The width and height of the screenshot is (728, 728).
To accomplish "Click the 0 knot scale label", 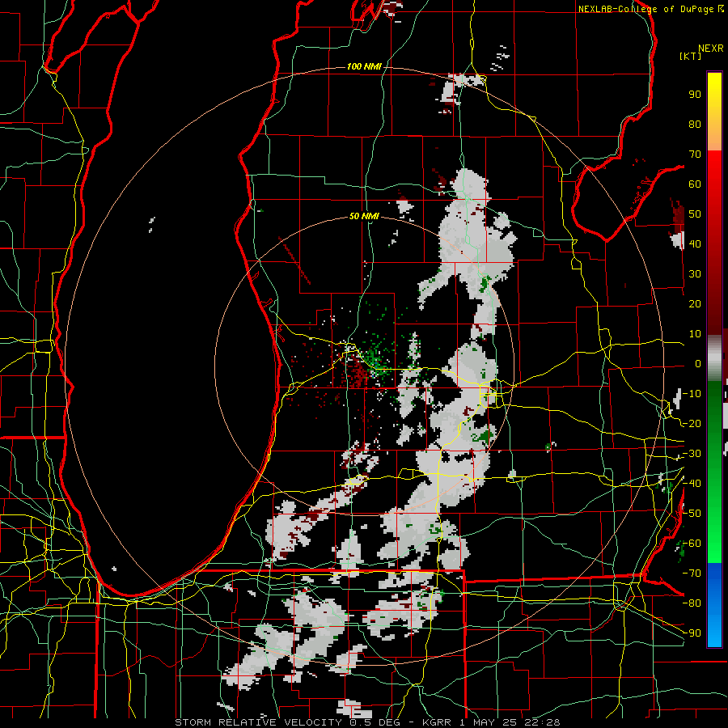I will coord(698,363).
